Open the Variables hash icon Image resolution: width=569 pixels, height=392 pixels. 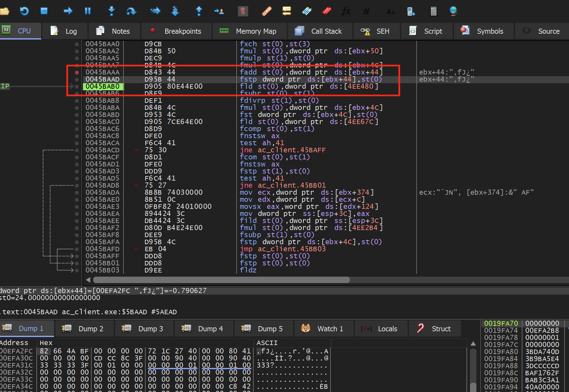point(366,11)
